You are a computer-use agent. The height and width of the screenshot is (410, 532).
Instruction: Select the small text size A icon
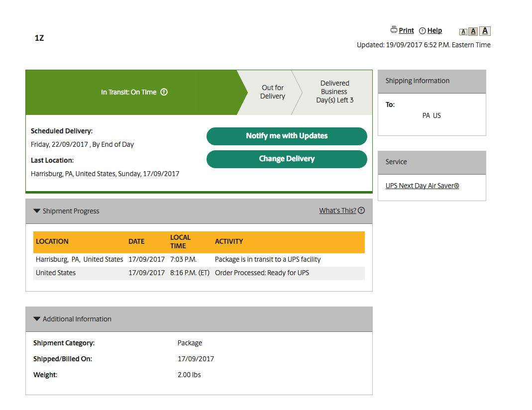(x=463, y=32)
